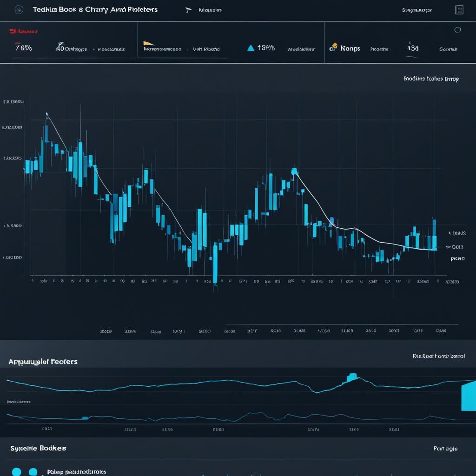Click the Kenps label
The width and height of the screenshot is (476, 476).
350,48
